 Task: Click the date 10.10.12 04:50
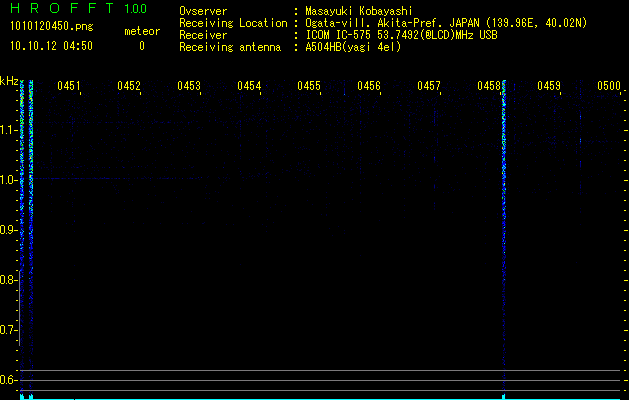pyautogui.click(x=51, y=46)
